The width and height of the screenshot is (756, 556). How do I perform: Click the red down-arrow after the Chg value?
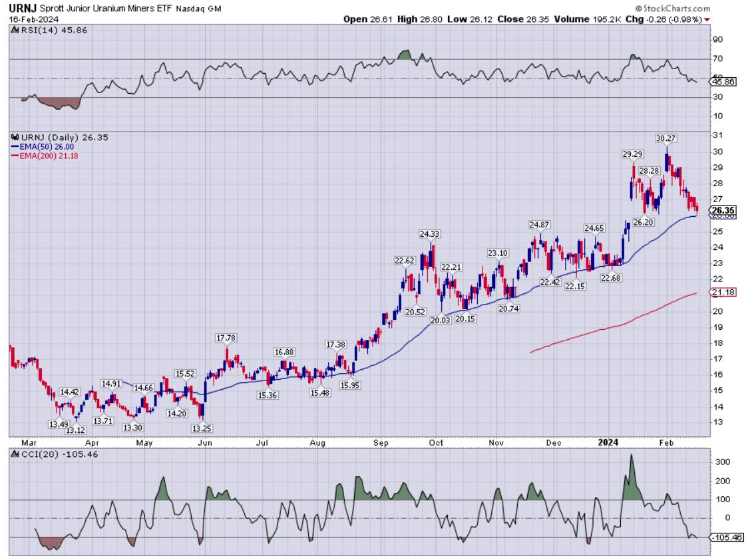(707, 20)
